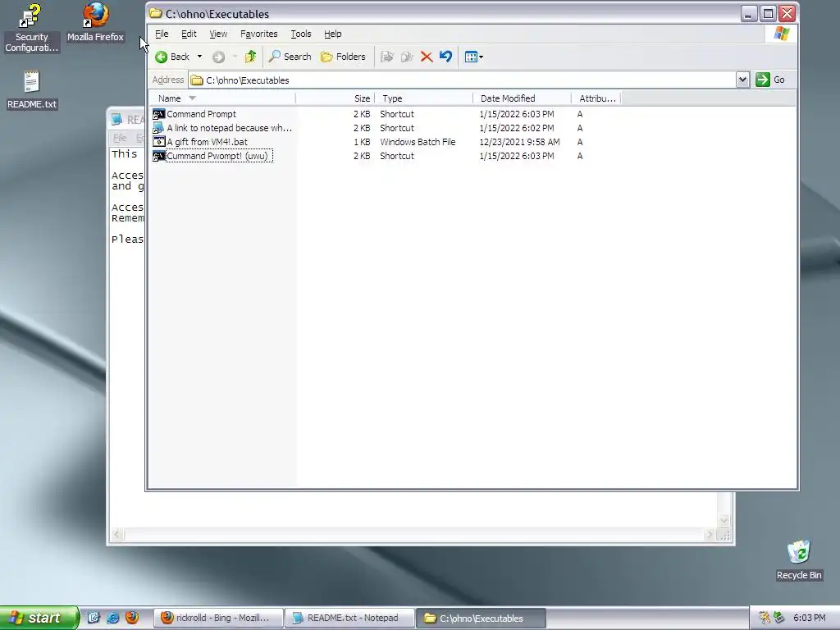Toggle the Folders pane
This screenshot has height=630, width=840.
[343, 57]
